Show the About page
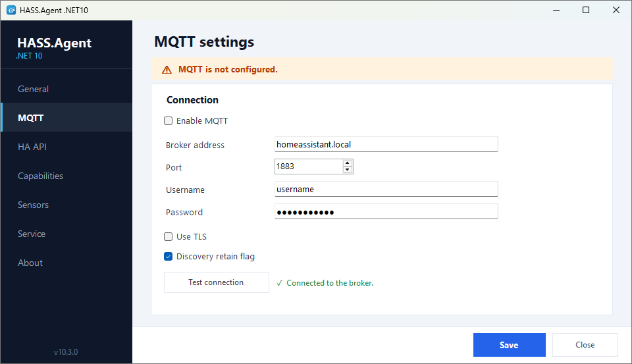 pos(66,263)
